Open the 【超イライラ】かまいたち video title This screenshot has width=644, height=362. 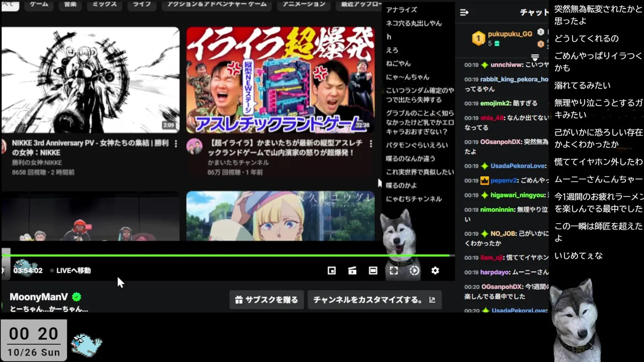pyautogui.click(x=285, y=148)
